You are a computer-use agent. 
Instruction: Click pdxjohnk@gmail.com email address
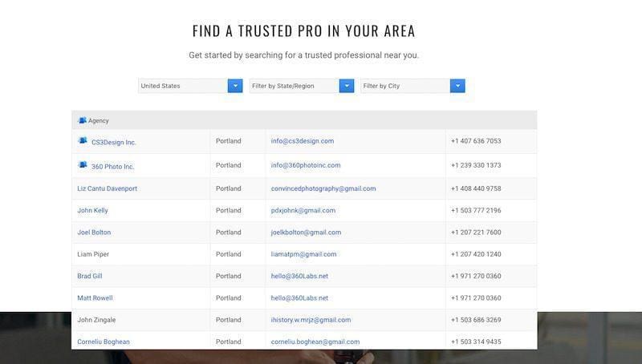coord(303,210)
